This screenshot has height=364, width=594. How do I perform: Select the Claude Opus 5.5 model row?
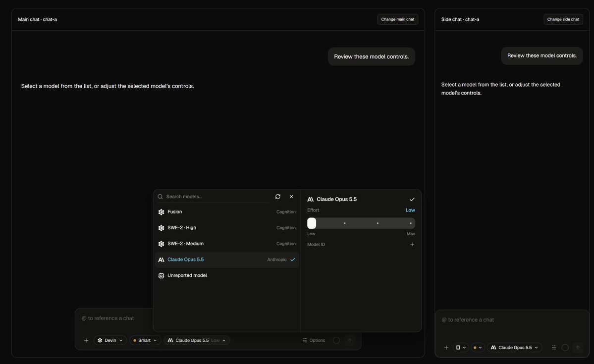227,260
